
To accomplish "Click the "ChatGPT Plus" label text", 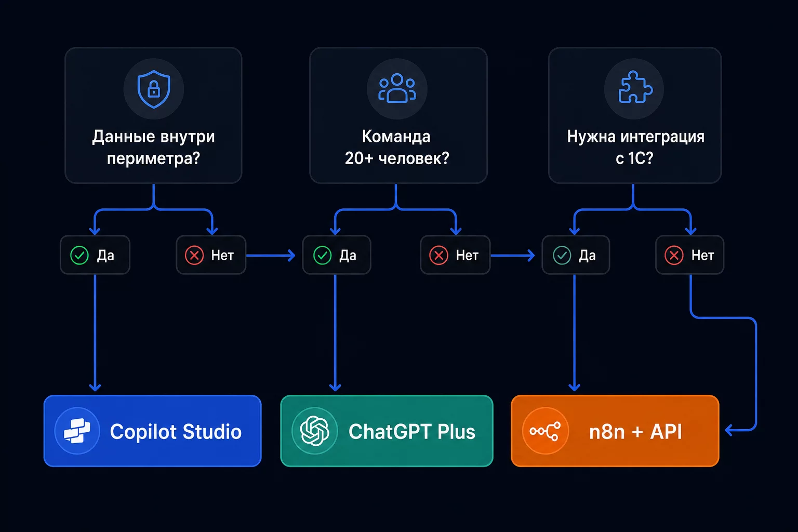I will pyautogui.click(x=412, y=432).
